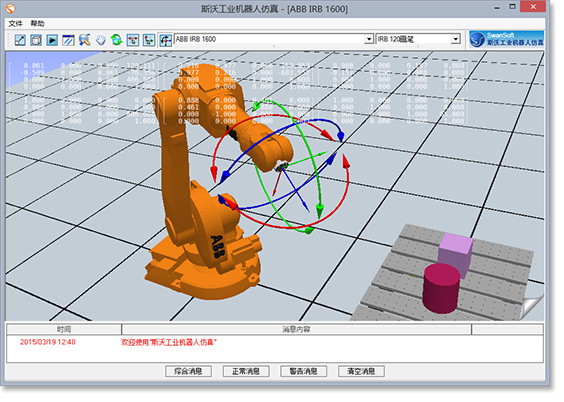564x402 pixels.
Task: Click the 综合消息 button
Action: pos(188,371)
